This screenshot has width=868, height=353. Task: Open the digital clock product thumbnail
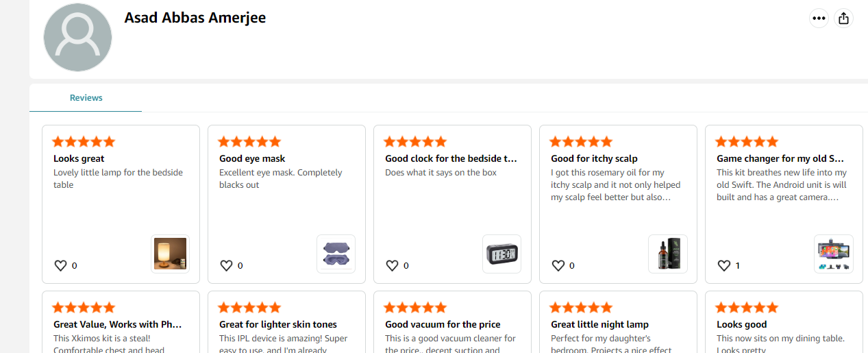[501, 254]
